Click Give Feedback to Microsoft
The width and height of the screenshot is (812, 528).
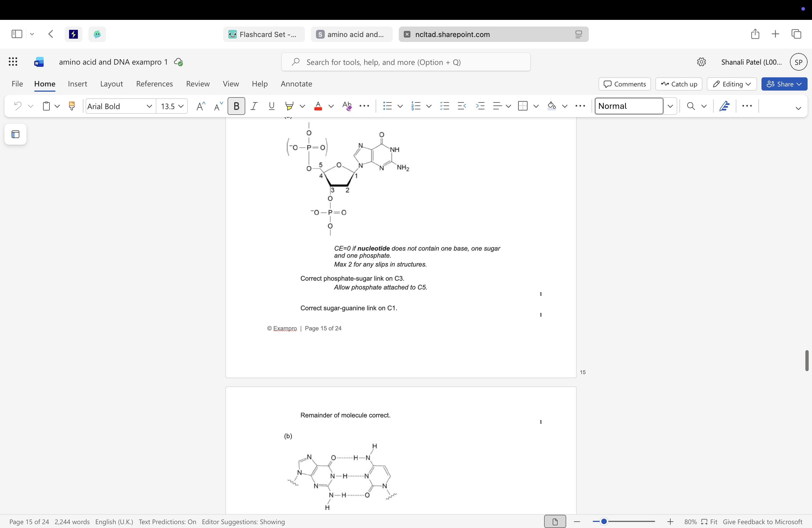pos(763,522)
